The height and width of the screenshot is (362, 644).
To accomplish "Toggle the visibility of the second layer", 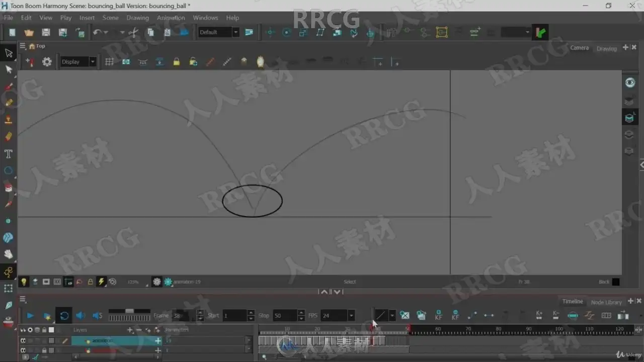I will click(x=23, y=350).
